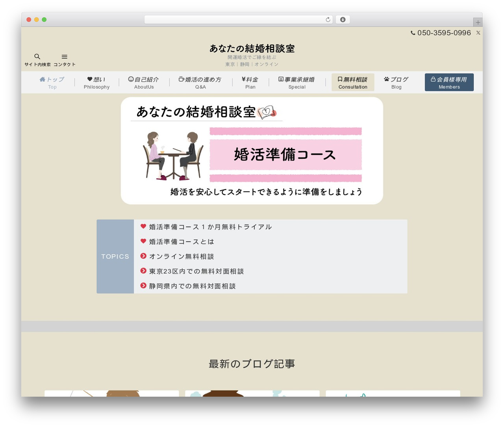Click the 開運婚活でご縁を結ぶ tagline

(x=252, y=57)
